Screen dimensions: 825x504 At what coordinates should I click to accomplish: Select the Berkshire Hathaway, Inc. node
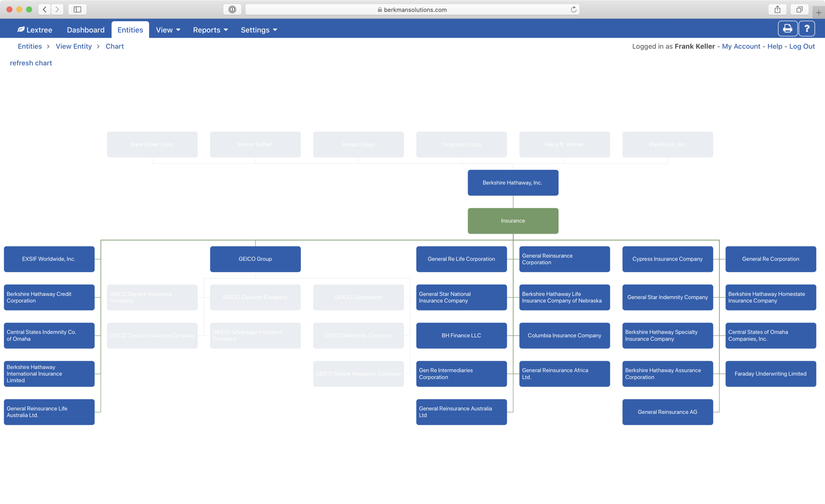tap(513, 183)
